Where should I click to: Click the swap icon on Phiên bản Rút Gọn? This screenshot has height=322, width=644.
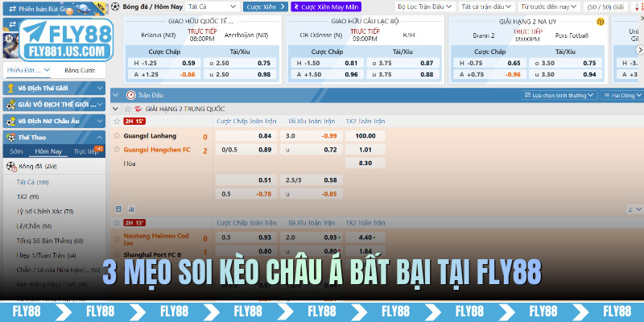pos(13,8)
